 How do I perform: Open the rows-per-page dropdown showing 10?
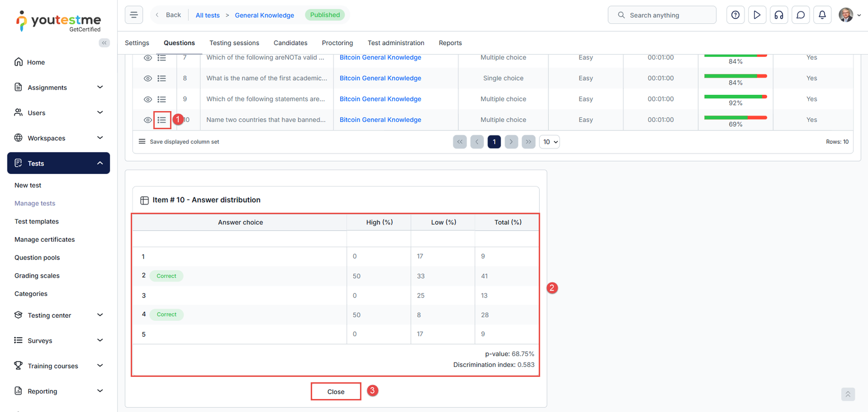click(549, 142)
